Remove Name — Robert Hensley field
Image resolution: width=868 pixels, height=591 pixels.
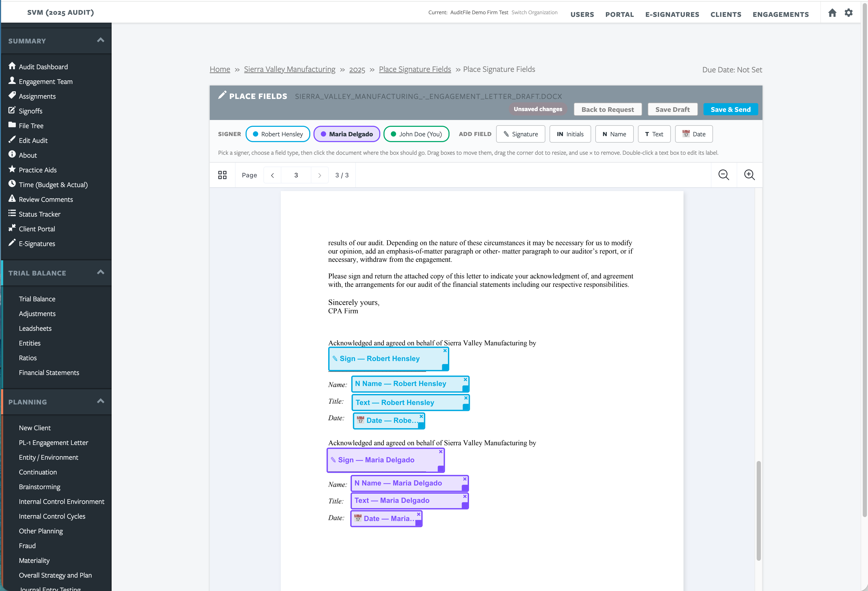click(465, 379)
